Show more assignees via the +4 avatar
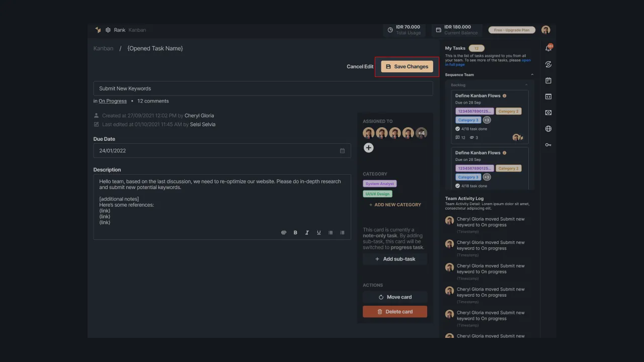The image size is (644, 362). click(421, 133)
